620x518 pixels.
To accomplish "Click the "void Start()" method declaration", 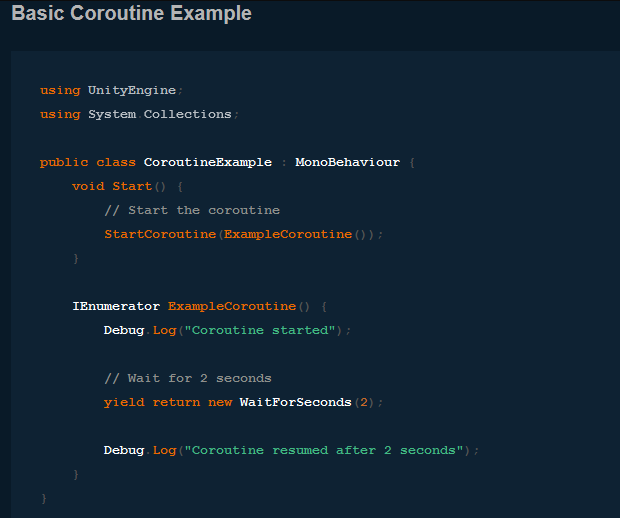I will (112, 186).
